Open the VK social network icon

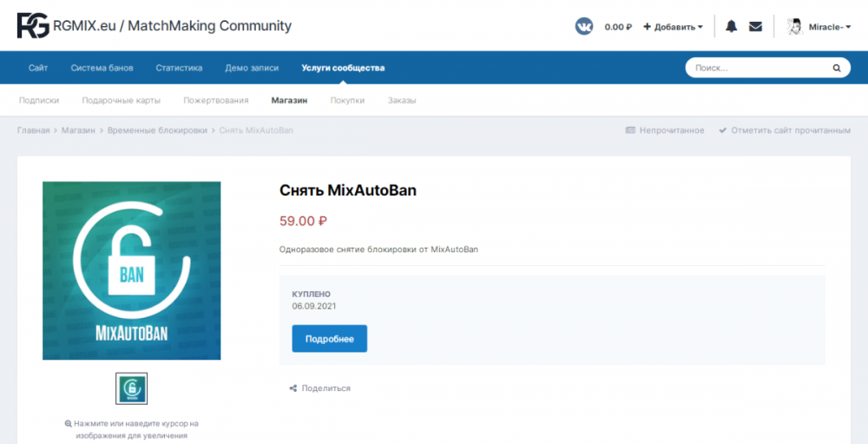584,27
